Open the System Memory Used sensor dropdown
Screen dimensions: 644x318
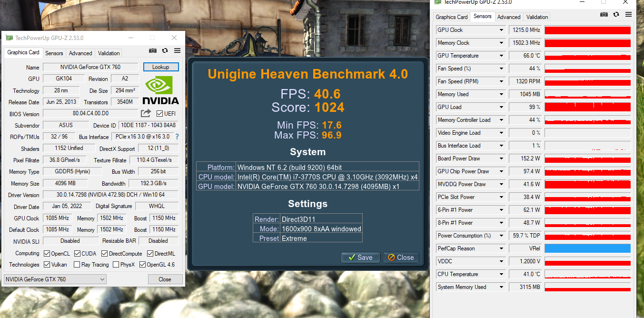pyautogui.click(x=501, y=287)
